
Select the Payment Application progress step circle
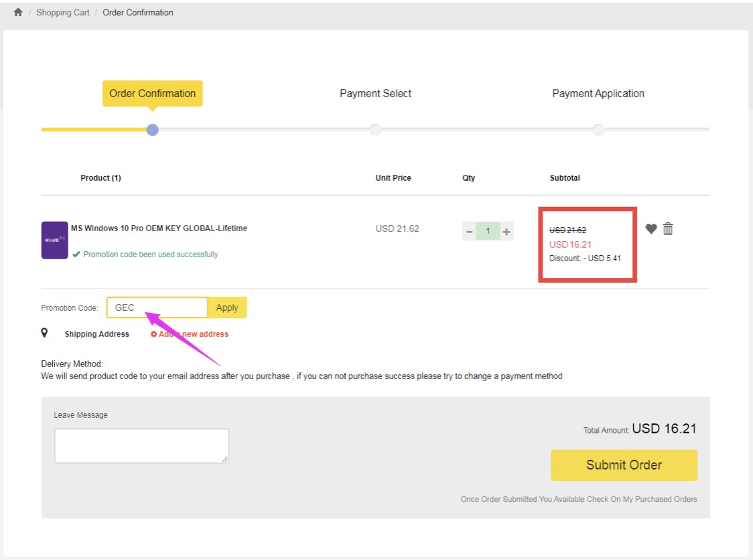click(598, 129)
